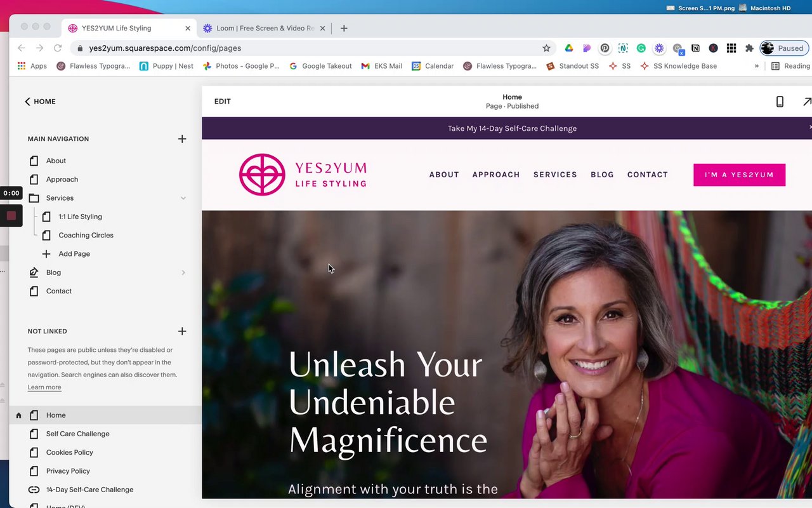Open the dotted-grid extension icon
Screen dimensions: 812x508
click(731, 48)
